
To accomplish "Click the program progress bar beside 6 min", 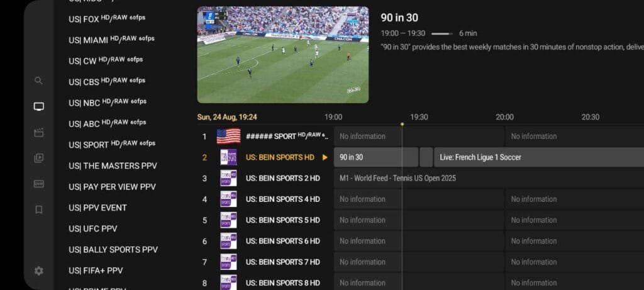I will (442, 34).
